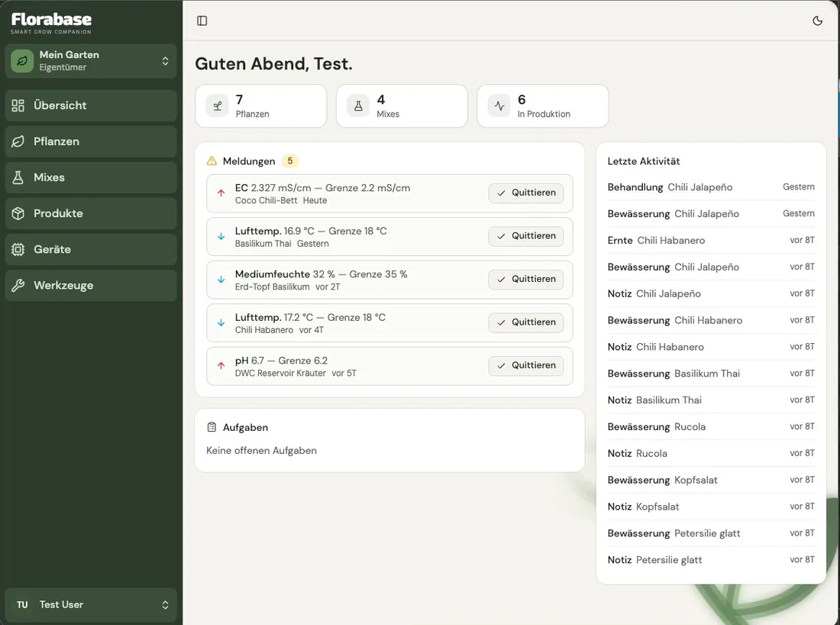Go to the Pflanzen section
The width and height of the screenshot is (840, 625).
91,141
